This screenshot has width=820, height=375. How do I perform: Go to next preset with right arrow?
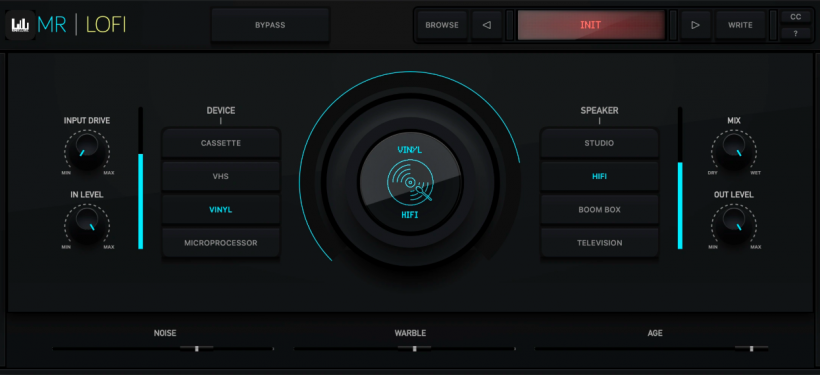pyautogui.click(x=695, y=25)
